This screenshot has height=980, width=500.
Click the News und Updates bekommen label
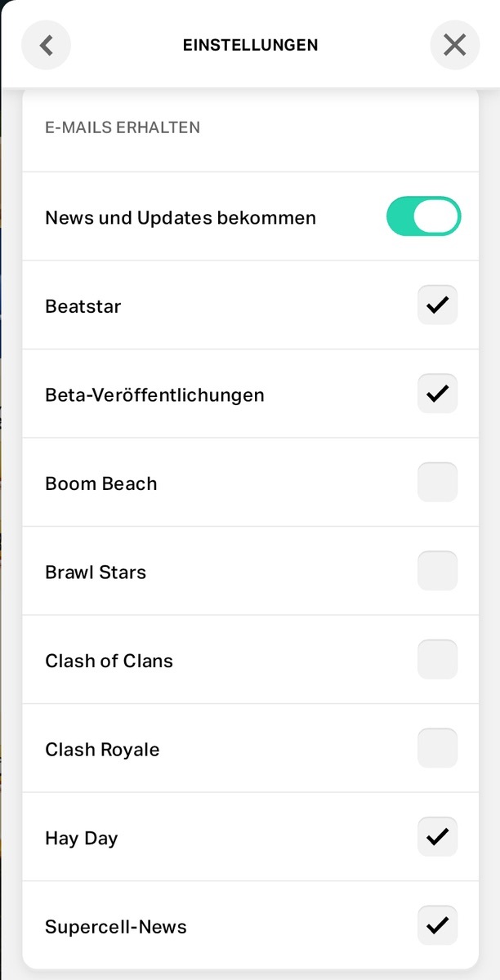coord(181,218)
